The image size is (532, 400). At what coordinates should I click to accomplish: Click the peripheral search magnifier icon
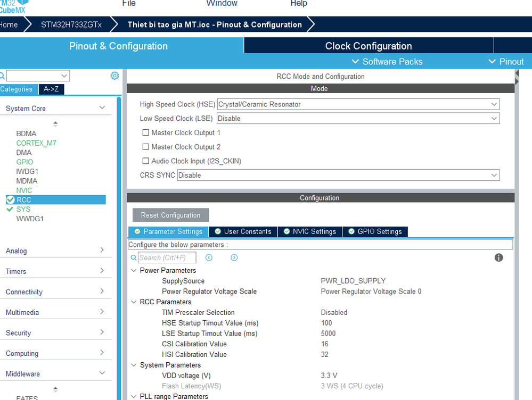coord(2,75)
